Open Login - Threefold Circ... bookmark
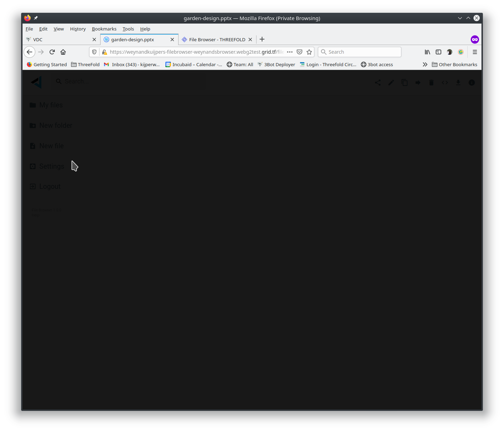The image size is (504, 432). click(328, 64)
